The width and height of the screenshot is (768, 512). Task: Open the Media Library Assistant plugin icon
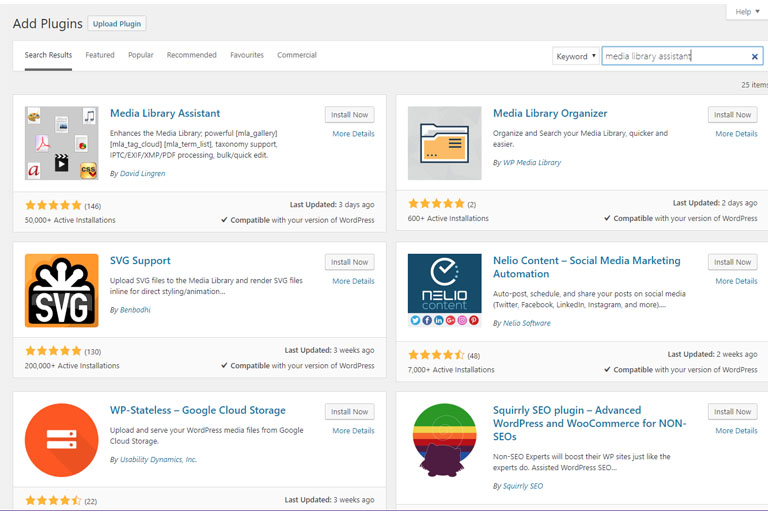point(62,143)
